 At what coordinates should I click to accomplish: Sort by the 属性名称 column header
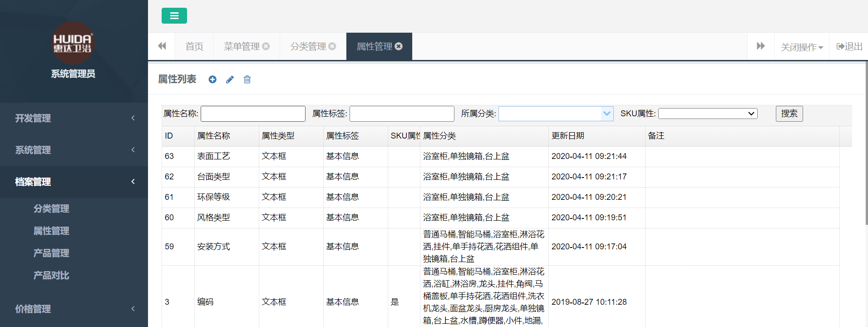tap(227, 136)
